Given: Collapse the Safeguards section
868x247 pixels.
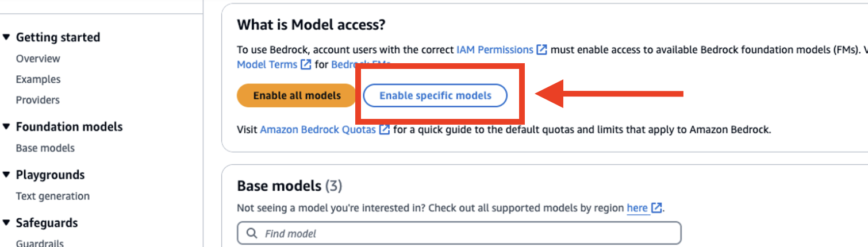Looking at the screenshot, I should coord(7,223).
